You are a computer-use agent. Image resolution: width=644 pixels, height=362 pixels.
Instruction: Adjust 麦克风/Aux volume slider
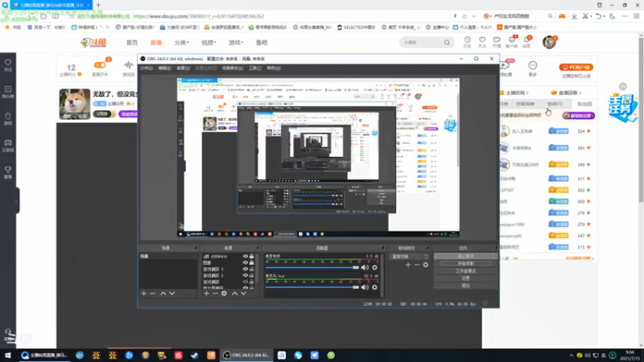pyautogui.click(x=312, y=287)
